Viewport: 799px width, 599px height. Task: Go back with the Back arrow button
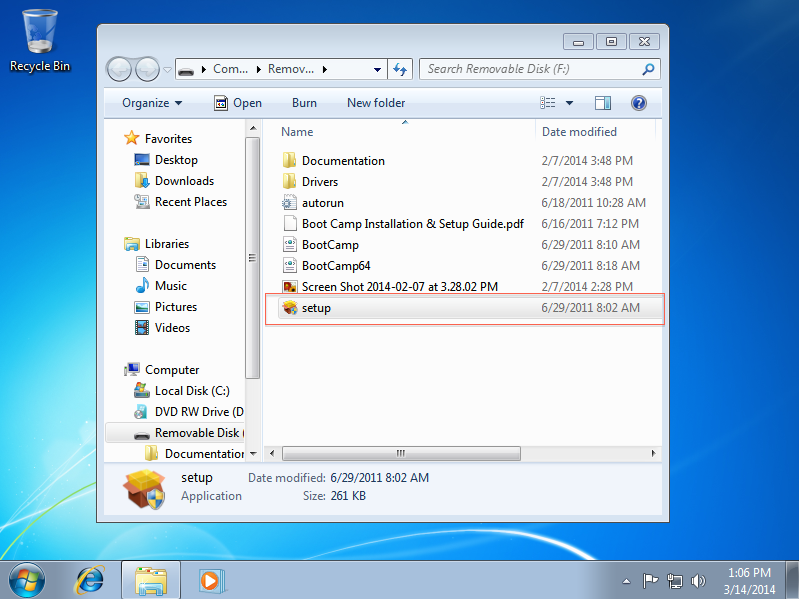click(119, 69)
